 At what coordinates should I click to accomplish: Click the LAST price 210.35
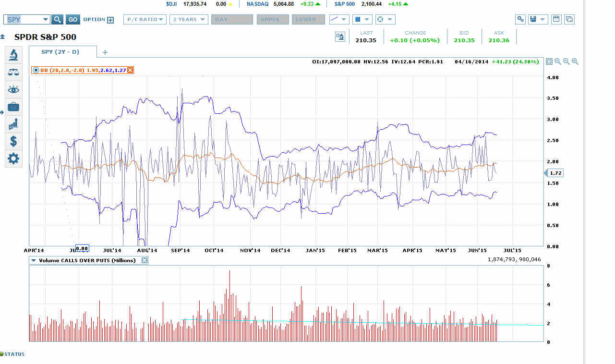coord(366,40)
